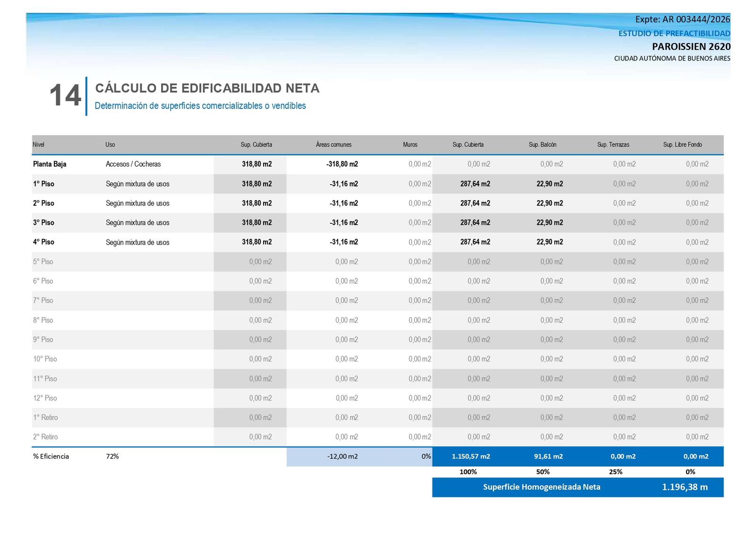Click the Planta Baja row label
756x534 pixels.
pos(50,164)
